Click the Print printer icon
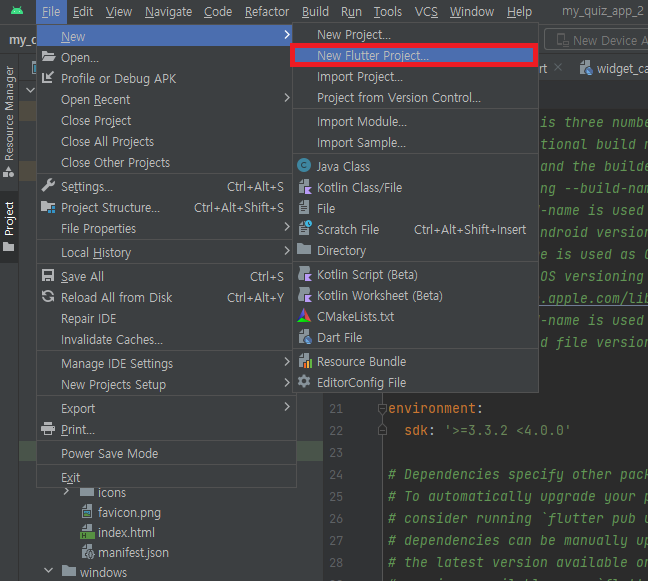 click(x=48, y=429)
